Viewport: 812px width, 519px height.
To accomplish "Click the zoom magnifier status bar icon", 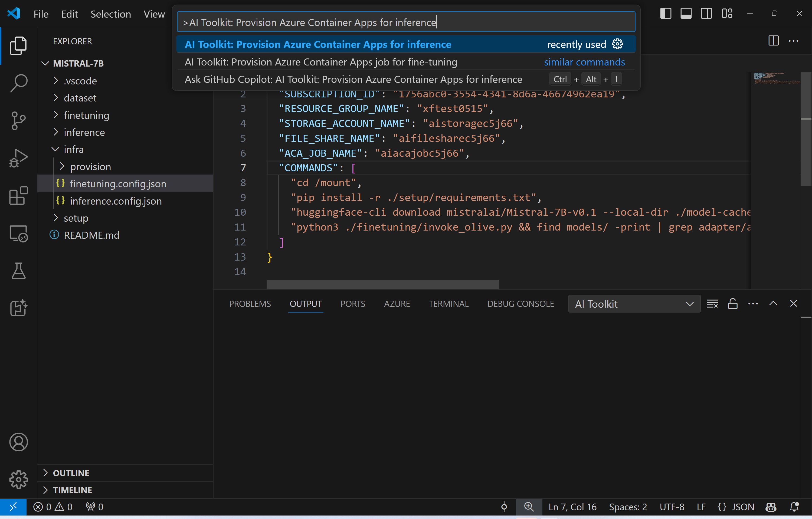I will click(529, 507).
